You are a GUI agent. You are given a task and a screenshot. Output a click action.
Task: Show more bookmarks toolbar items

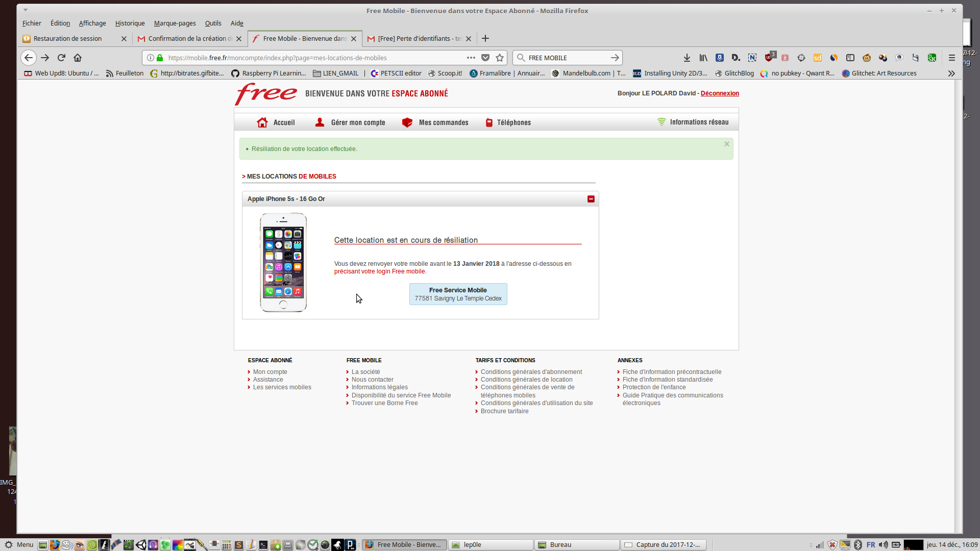tap(951, 73)
